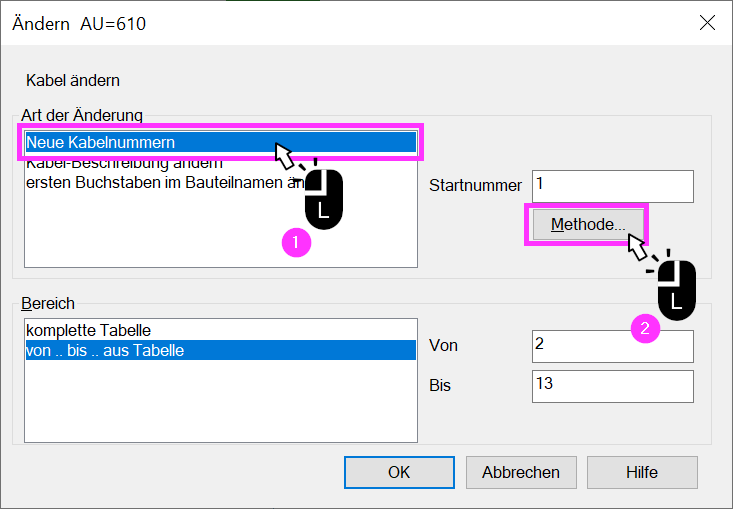Choose "Kabel-Beschreibung ändern" list entry

pyautogui.click(x=124, y=165)
